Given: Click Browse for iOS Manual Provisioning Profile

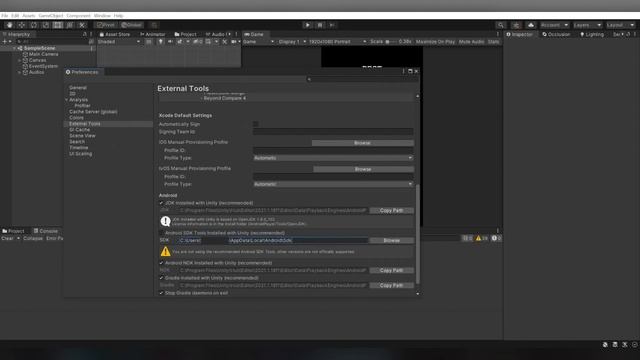Looking at the screenshot, I should [x=362, y=143].
